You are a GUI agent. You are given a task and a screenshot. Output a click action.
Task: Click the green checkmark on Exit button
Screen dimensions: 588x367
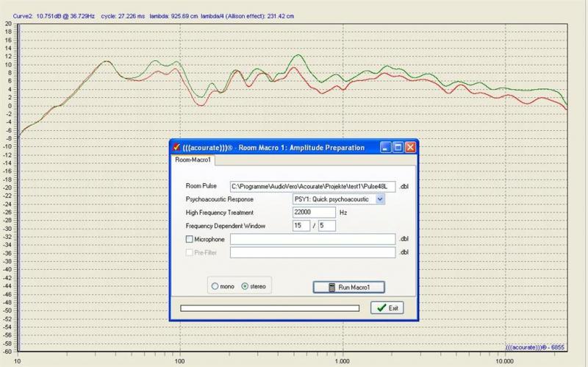pos(381,307)
